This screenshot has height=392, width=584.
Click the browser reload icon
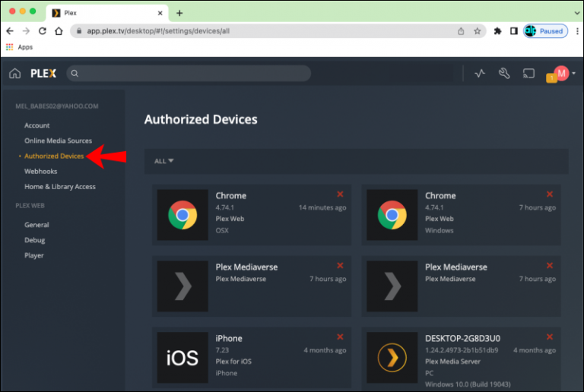pyautogui.click(x=43, y=31)
